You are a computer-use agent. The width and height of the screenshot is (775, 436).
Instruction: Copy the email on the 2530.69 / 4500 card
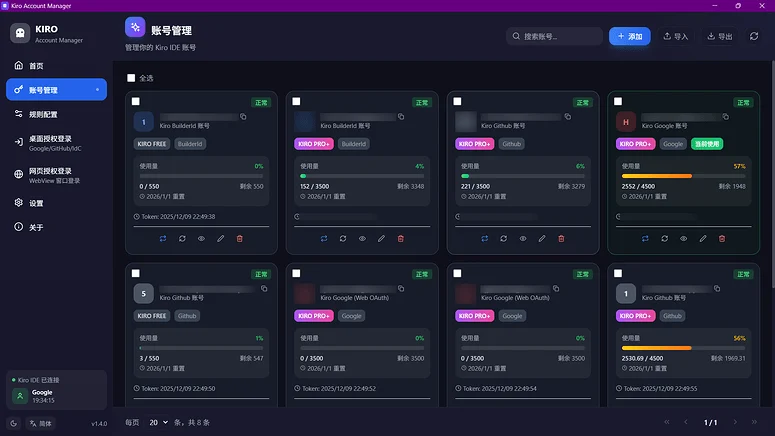click(x=717, y=289)
